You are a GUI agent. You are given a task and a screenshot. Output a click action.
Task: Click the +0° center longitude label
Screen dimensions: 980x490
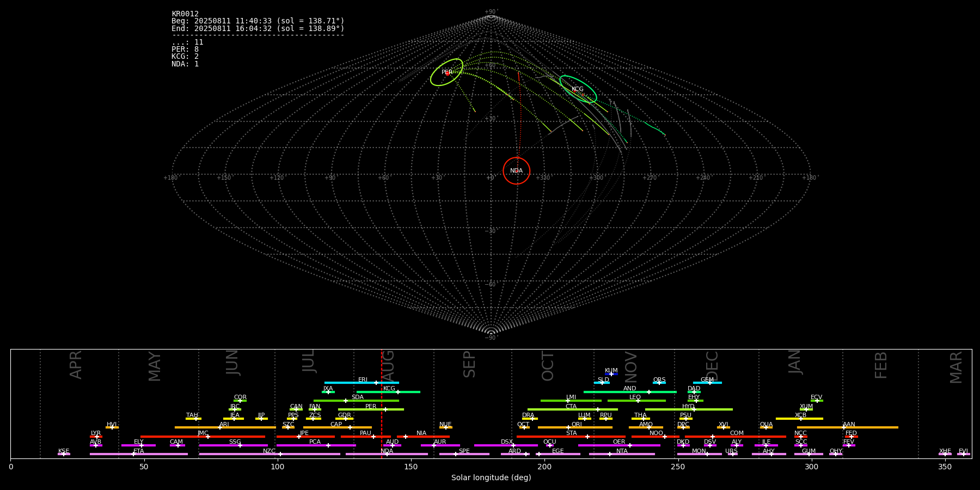pos(491,178)
